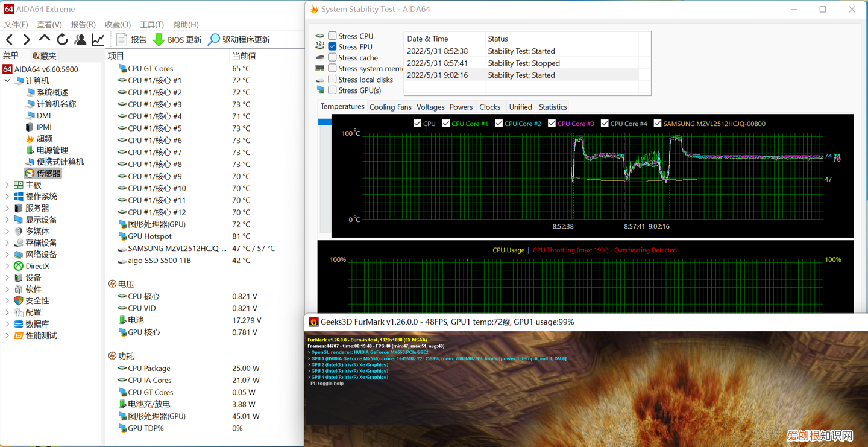This screenshot has height=447, width=868.
Task: Click the 驱动程序更新 magnifier icon
Action: click(x=214, y=40)
